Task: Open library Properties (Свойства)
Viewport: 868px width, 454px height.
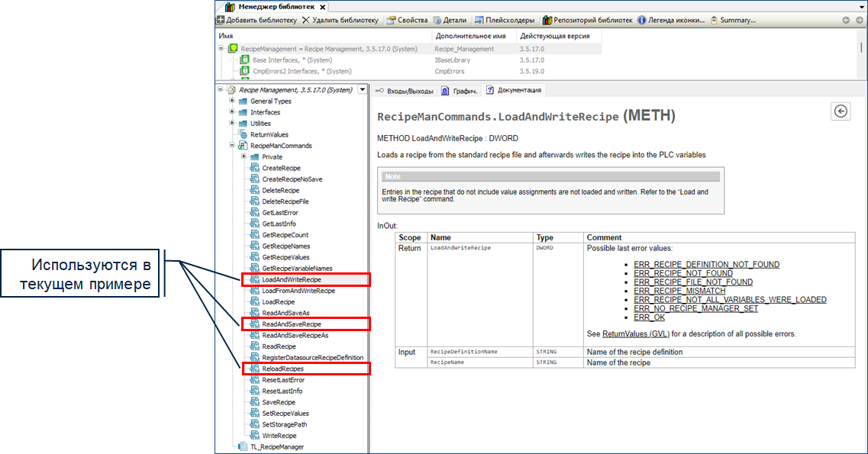Action: click(406, 20)
